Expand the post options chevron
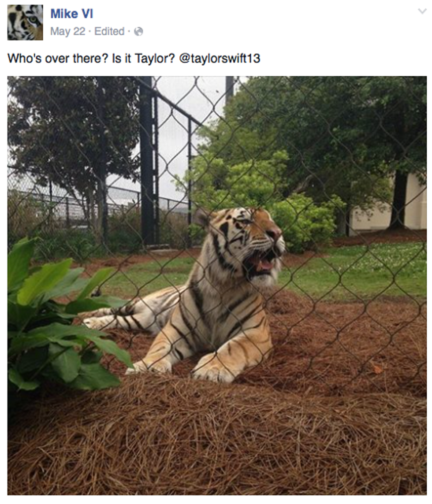 click(x=422, y=11)
